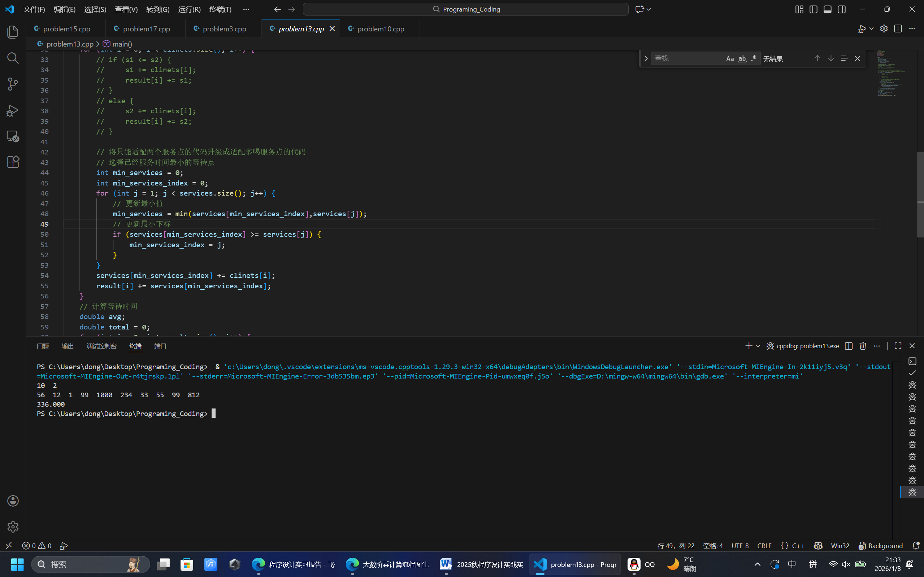Open the Search view in sidebar

13,58
